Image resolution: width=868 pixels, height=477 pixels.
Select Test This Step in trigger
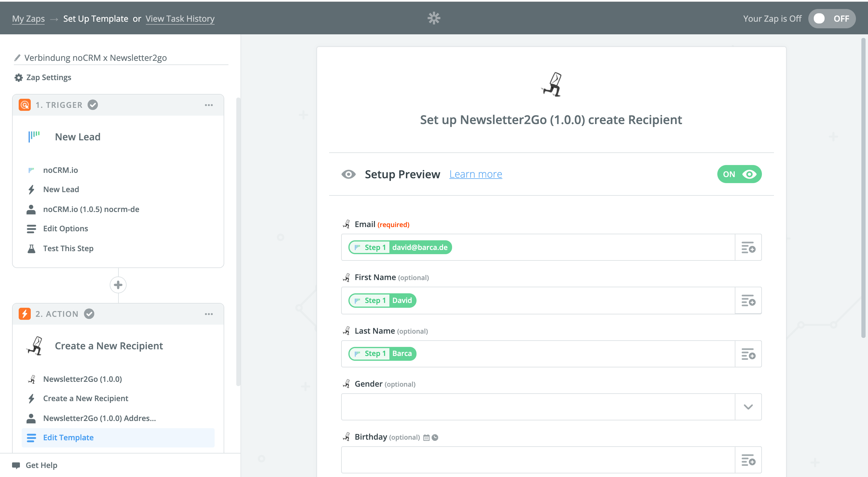point(68,248)
